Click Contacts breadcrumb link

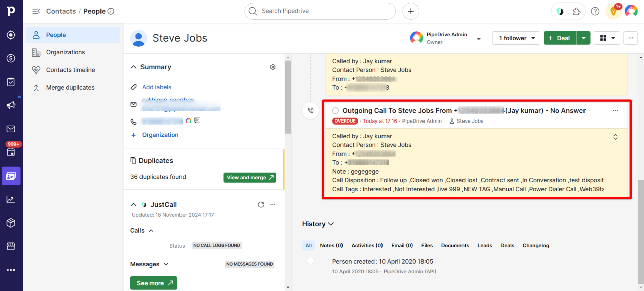pos(61,11)
